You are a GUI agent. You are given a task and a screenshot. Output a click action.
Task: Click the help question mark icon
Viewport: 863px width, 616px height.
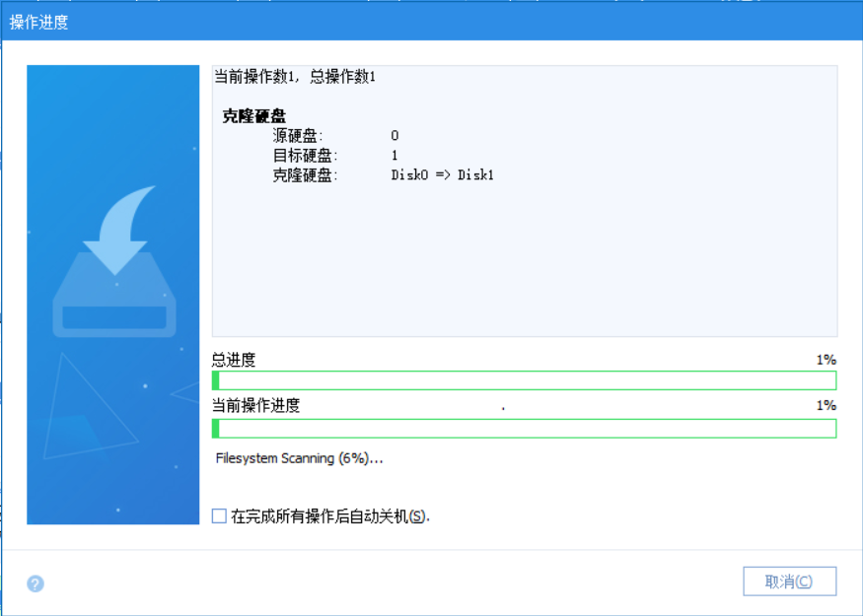[36, 583]
